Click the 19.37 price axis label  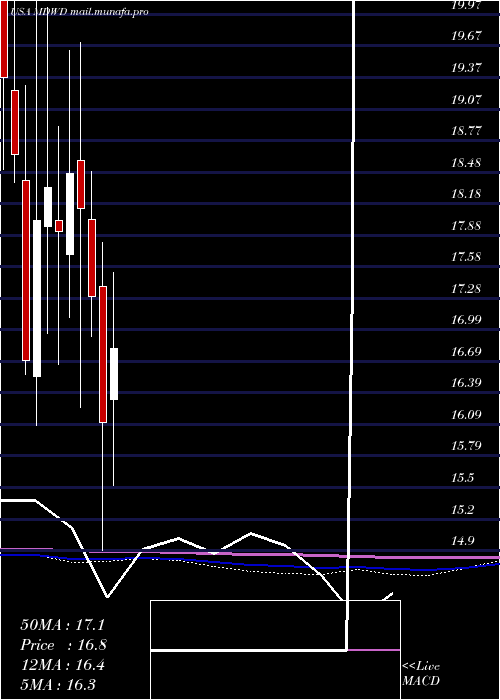pyautogui.click(x=466, y=68)
